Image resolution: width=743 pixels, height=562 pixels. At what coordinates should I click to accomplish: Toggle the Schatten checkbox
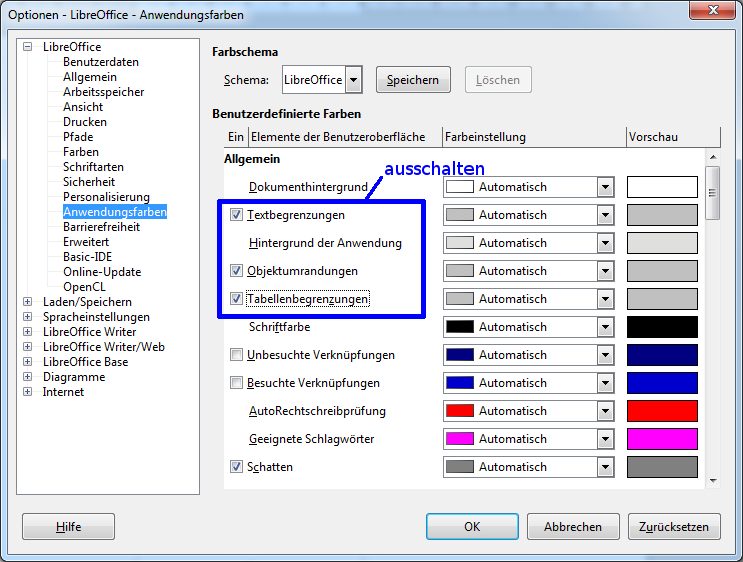236,466
